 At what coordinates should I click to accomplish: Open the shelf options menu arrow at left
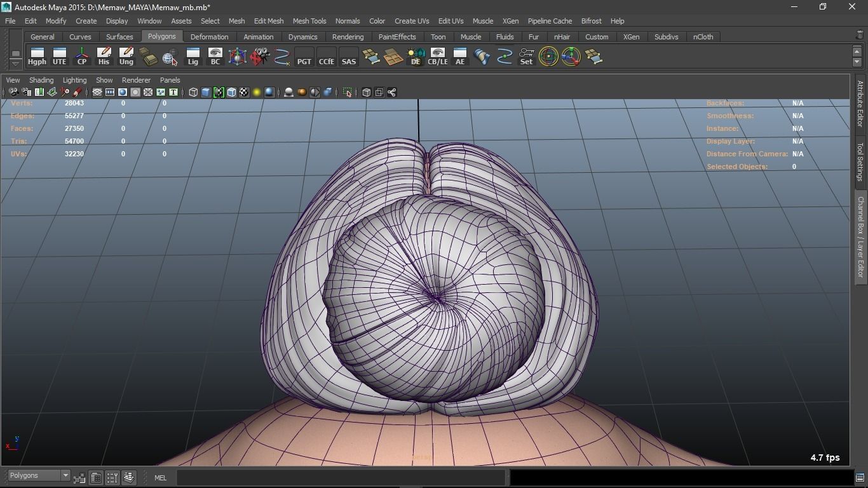[16, 63]
